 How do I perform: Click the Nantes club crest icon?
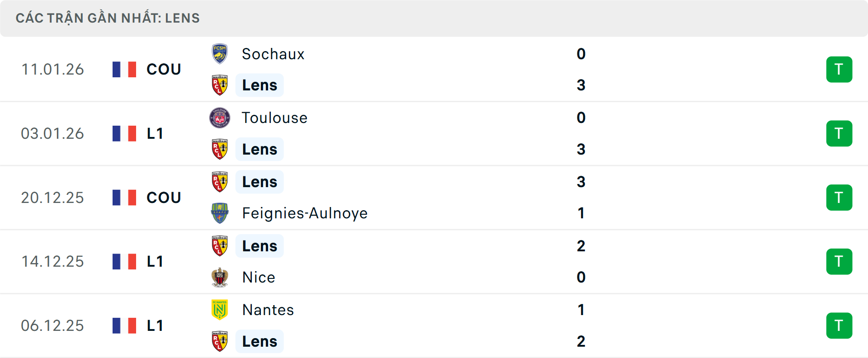click(x=220, y=310)
